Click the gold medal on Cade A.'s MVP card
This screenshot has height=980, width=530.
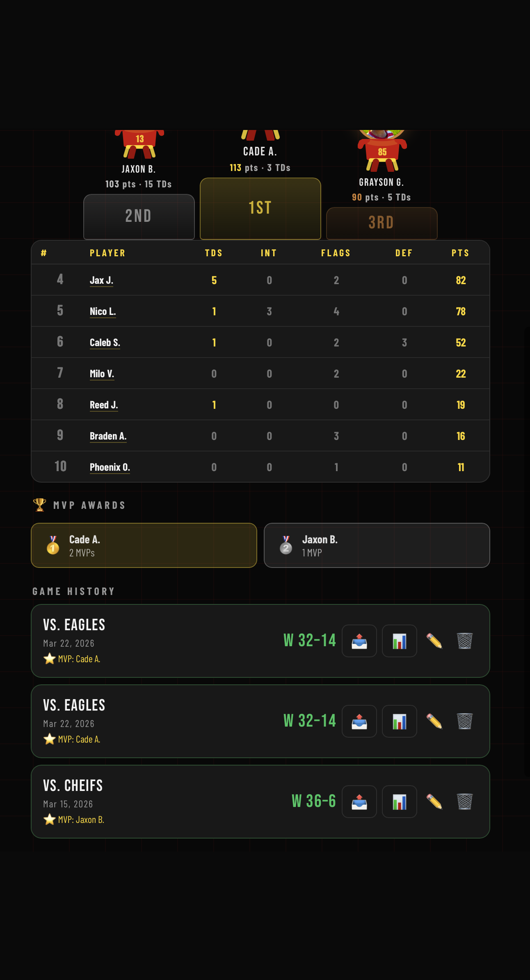coord(52,546)
